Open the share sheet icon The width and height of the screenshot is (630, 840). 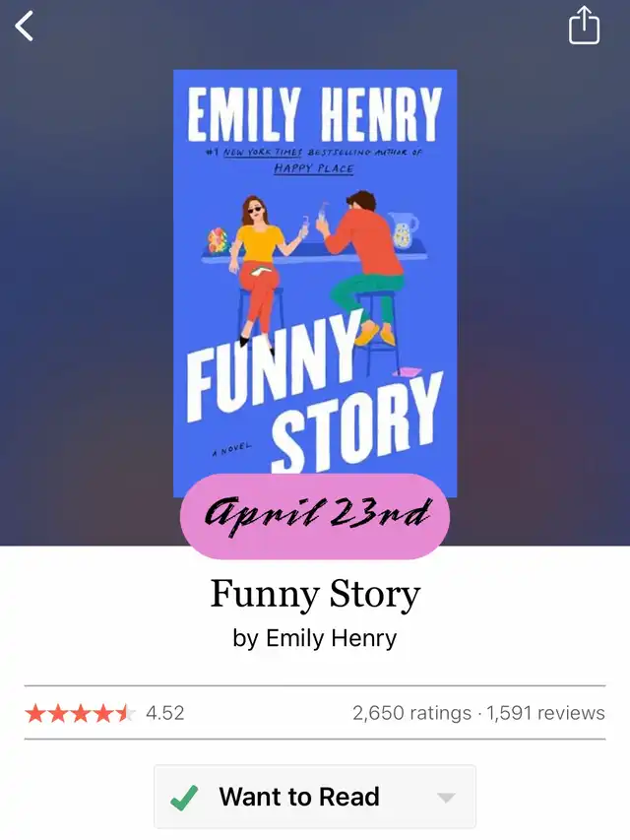click(x=584, y=26)
